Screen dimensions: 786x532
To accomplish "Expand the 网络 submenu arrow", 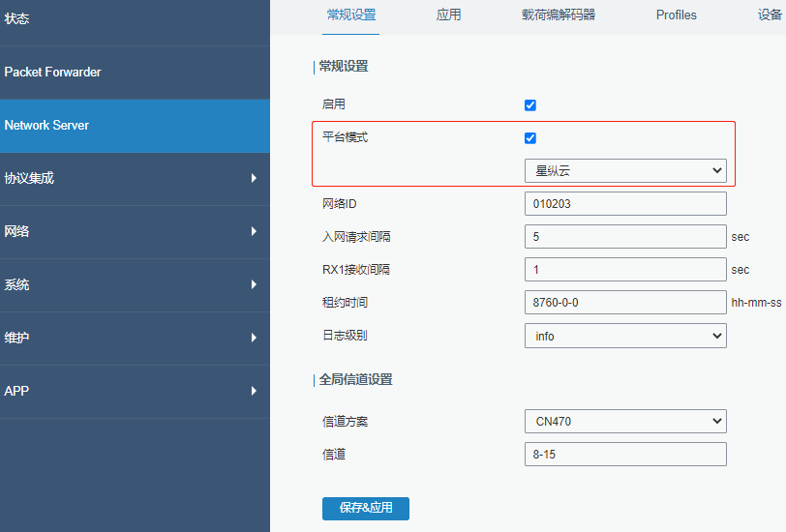I will pos(254,231).
